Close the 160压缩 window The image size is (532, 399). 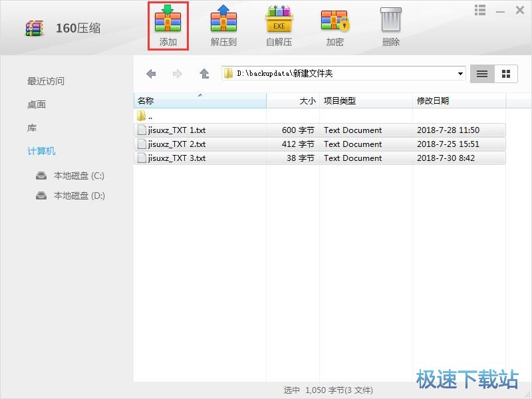(520, 10)
